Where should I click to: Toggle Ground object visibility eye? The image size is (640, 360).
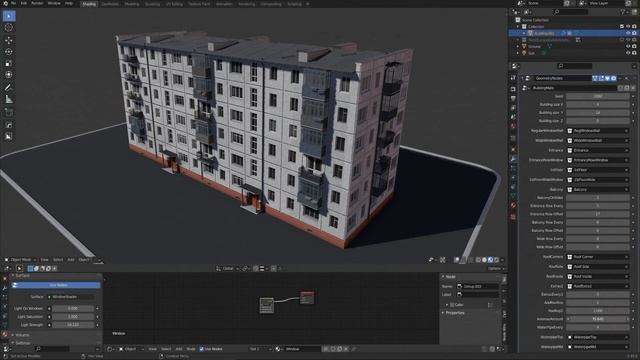tap(628, 47)
